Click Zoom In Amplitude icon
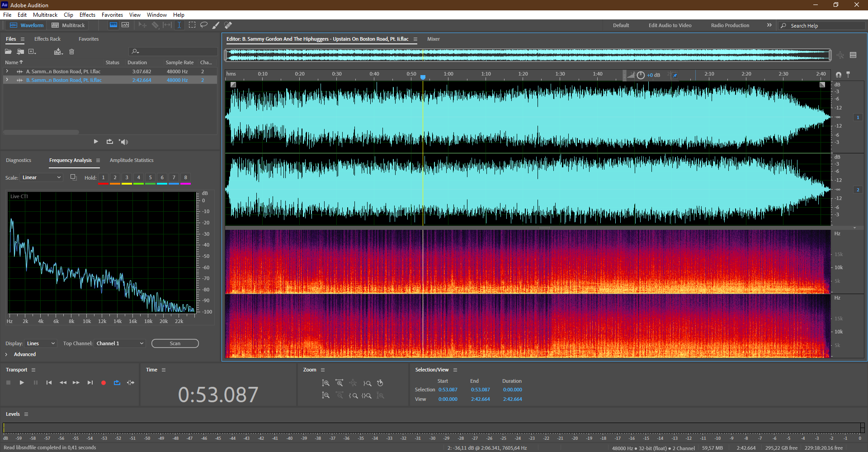The image size is (868, 452). click(325, 383)
